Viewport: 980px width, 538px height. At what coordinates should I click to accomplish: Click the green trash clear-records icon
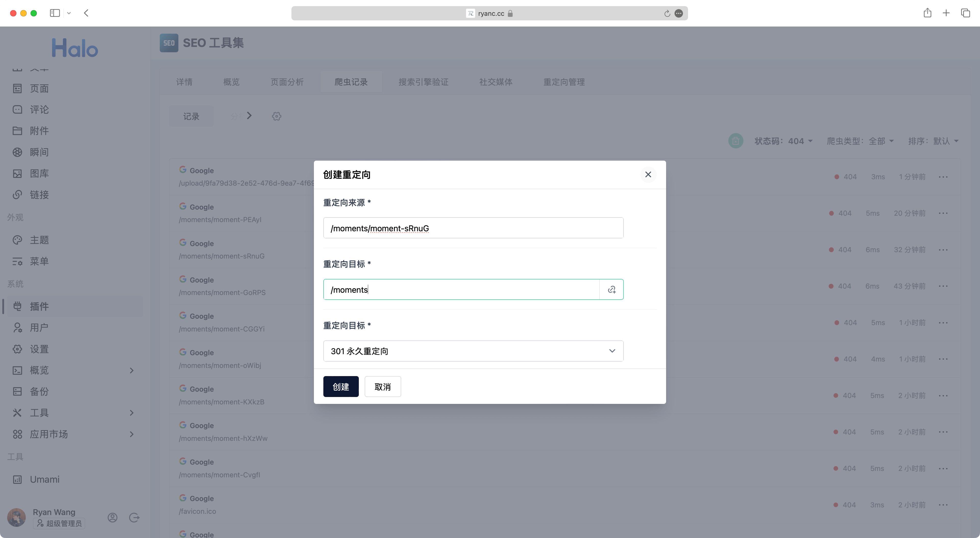click(735, 141)
